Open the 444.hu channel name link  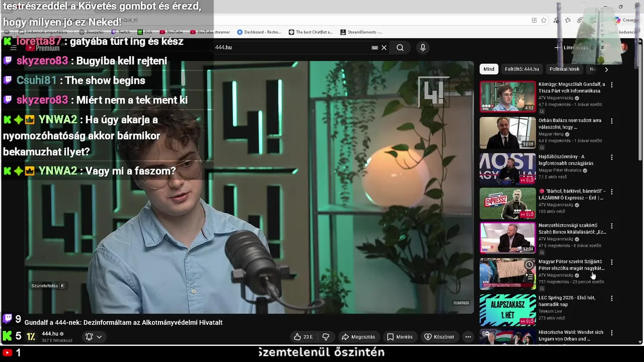50,334
